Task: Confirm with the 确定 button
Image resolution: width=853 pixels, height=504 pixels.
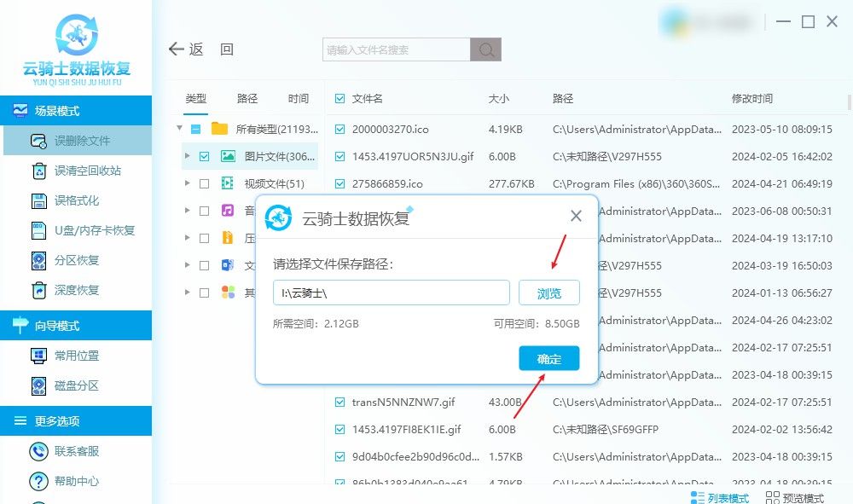Action: (x=548, y=359)
